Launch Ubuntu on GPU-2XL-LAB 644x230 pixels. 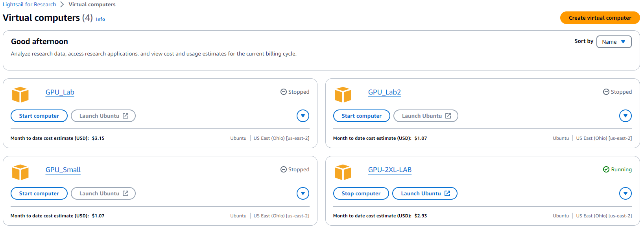[x=425, y=193]
